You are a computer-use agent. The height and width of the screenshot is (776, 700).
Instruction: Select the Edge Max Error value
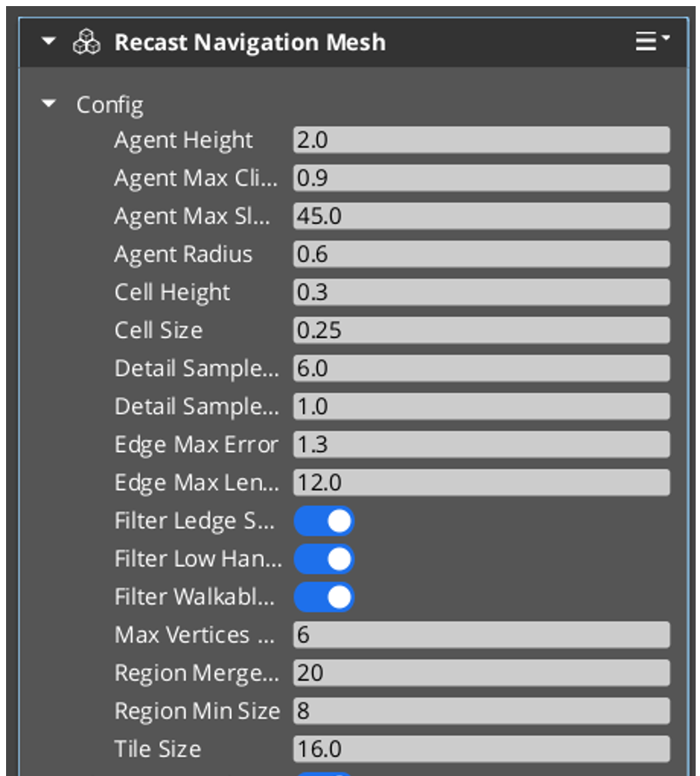point(481,444)
